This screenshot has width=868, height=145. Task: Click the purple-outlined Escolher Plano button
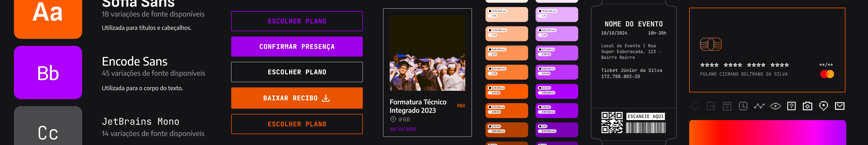coord(297,21)
